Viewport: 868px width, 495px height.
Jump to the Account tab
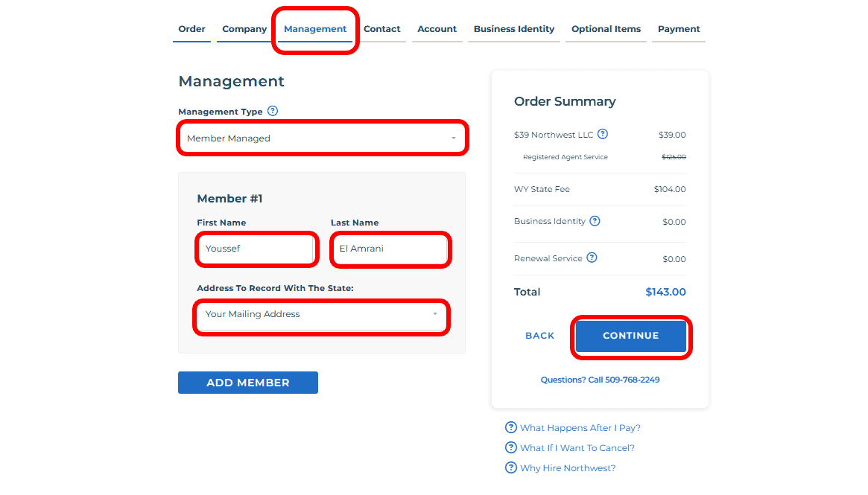tap(437, 29)
